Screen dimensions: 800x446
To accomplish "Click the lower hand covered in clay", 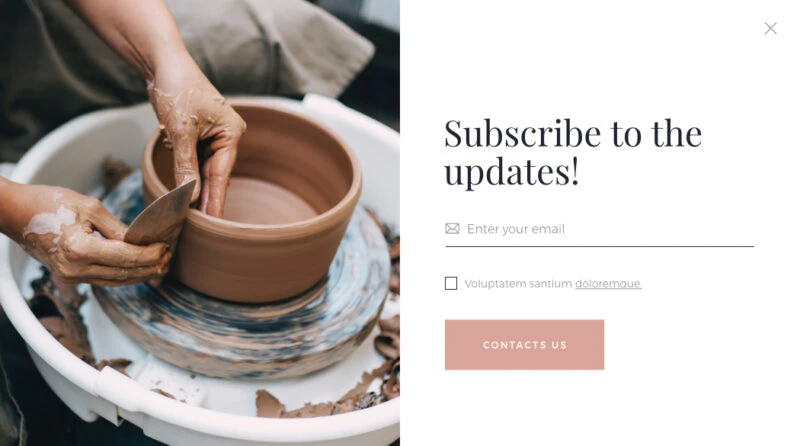I will tap(87, 232).
